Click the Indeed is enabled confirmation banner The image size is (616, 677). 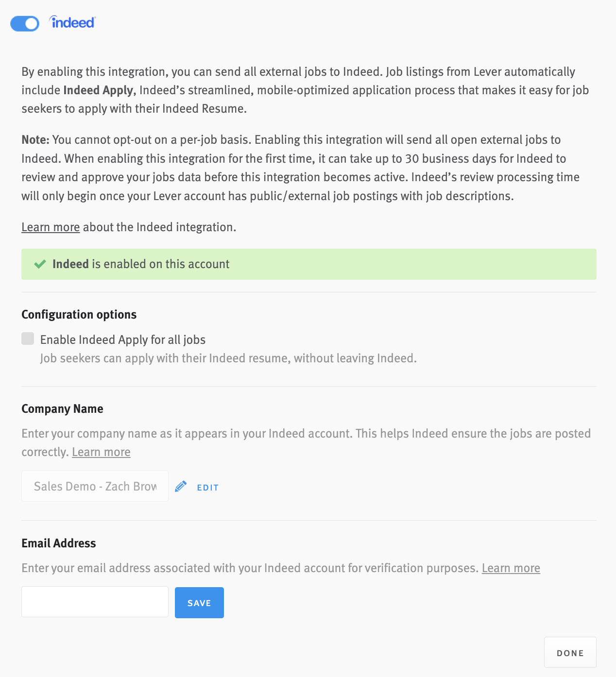(x=308, y=264)
